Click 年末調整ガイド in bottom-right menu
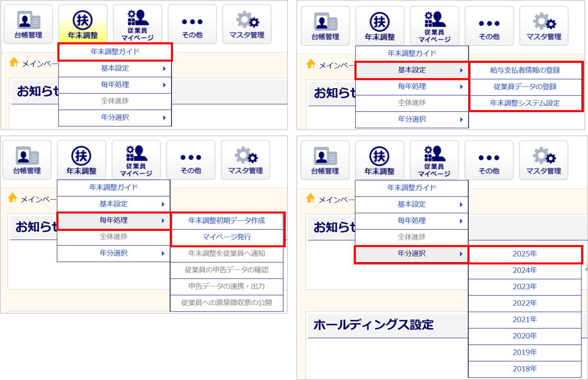The width and height of the screenshot is (588, 380). click(412, 188)
